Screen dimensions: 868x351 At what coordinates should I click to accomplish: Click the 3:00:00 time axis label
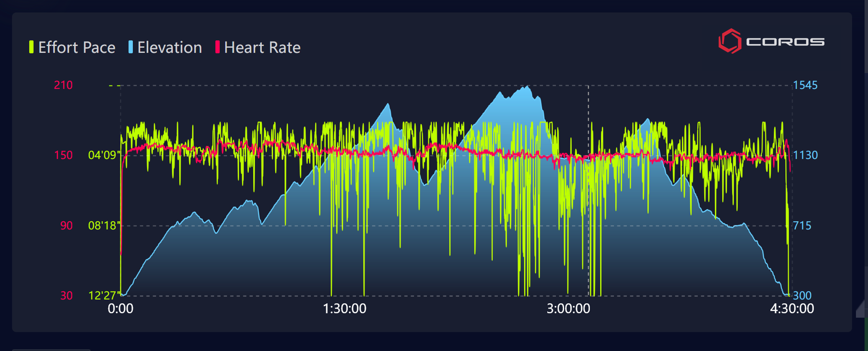click(568, 309)
